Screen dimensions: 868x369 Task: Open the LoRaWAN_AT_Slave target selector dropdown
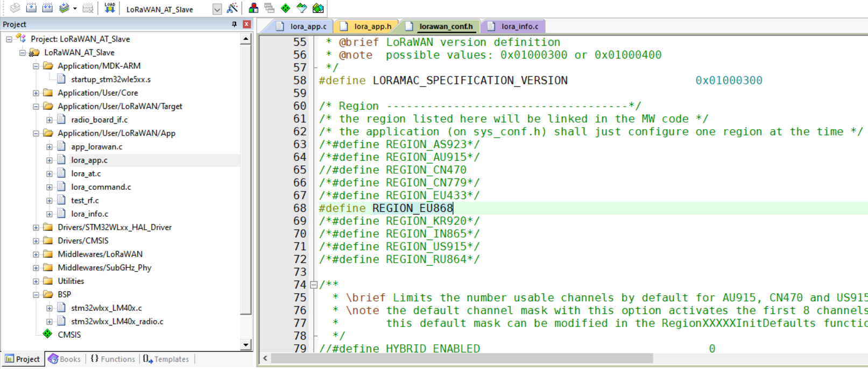coord(217,9)
